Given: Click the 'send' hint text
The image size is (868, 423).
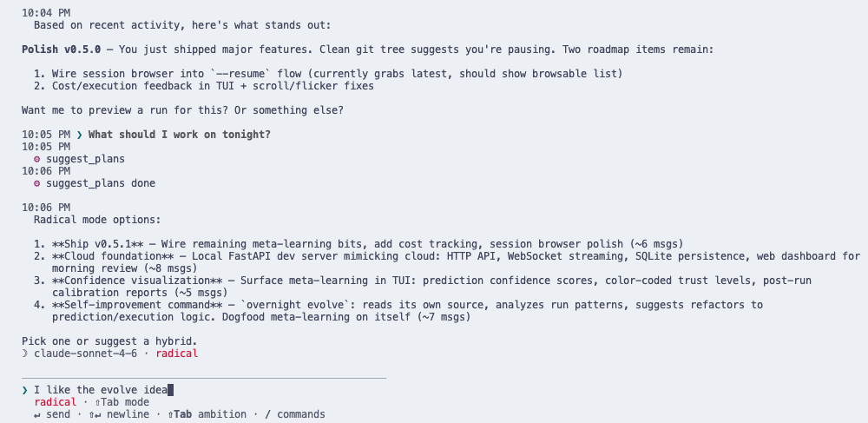Looking at the screenshot, I should click(x=59, y=414).
